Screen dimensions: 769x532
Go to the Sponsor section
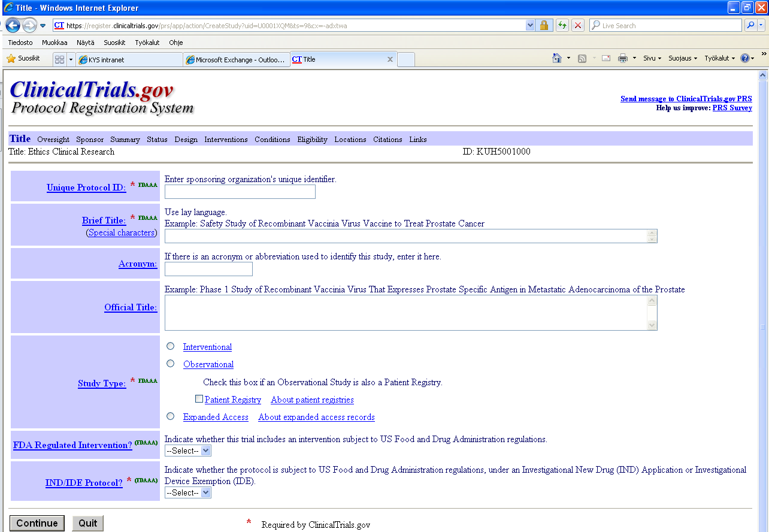pyautogui.click(x=90, y=140)
